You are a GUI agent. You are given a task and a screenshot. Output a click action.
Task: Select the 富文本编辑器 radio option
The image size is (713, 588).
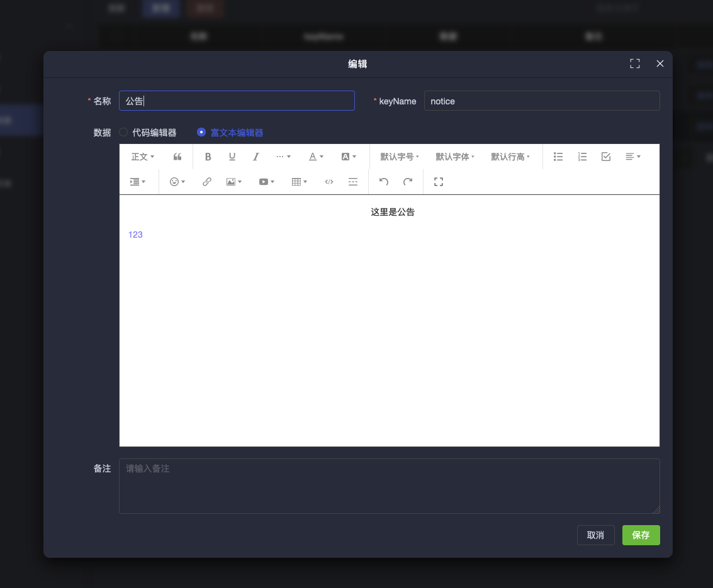201,132
